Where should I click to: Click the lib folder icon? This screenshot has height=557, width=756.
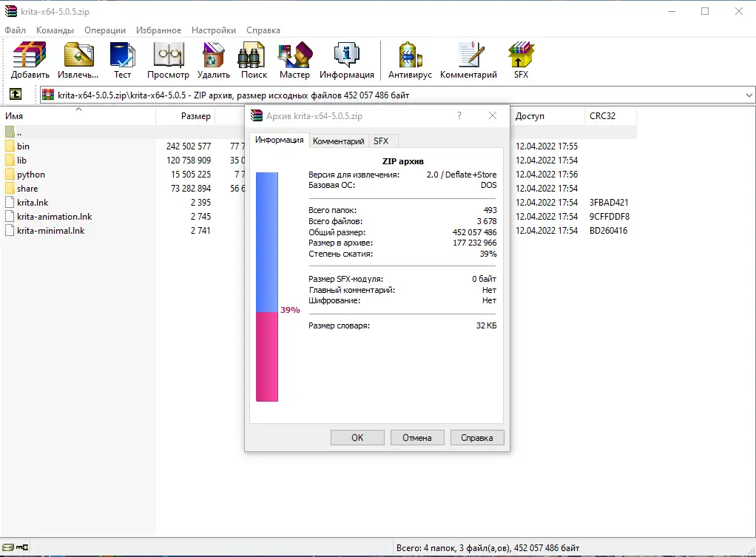tap(10, 160)
